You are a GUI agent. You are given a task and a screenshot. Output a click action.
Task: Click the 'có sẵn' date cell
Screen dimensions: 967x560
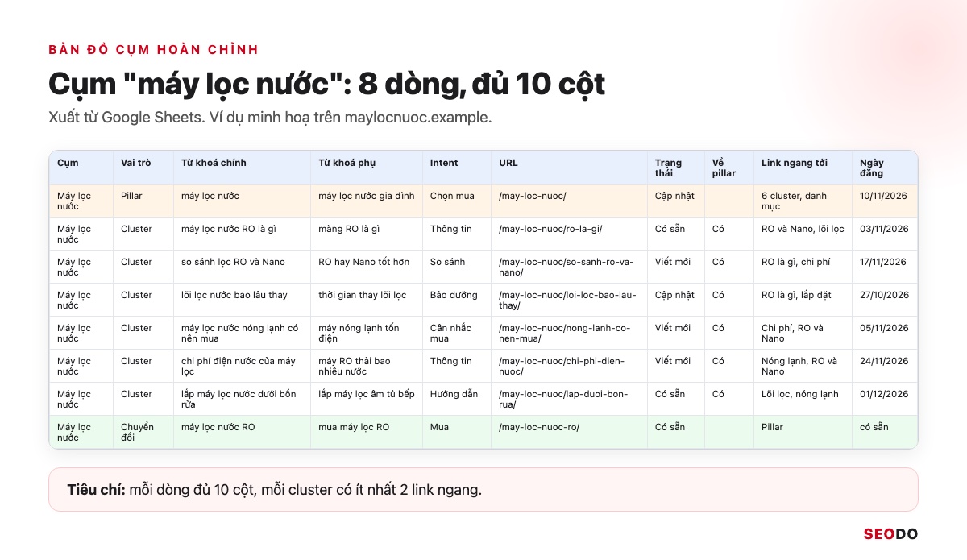[x=885, y=432]
